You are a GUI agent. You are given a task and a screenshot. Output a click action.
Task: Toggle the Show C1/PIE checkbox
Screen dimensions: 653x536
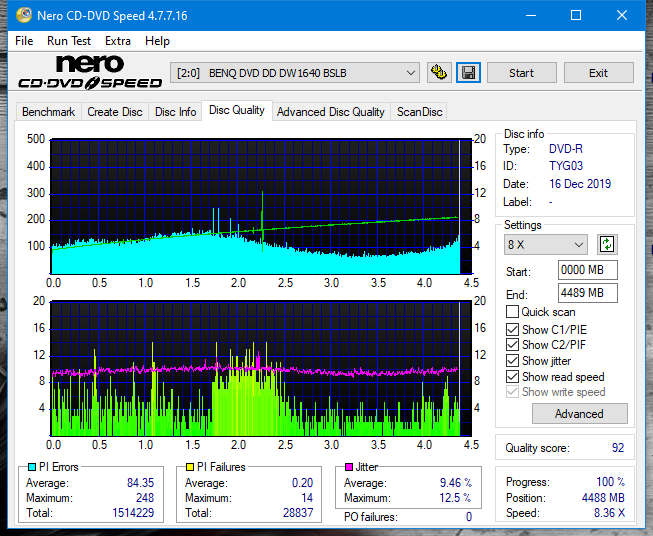512,329
